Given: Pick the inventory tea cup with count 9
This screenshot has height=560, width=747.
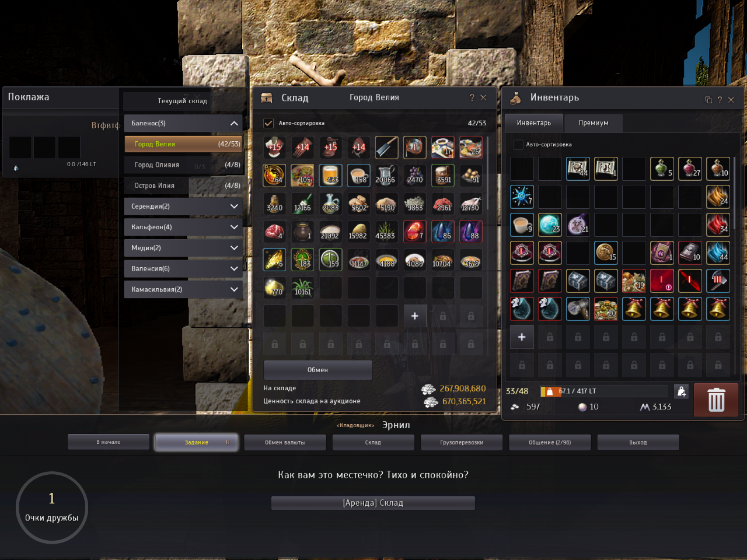Looking at the screenshot, I should [x=522, y=225].
